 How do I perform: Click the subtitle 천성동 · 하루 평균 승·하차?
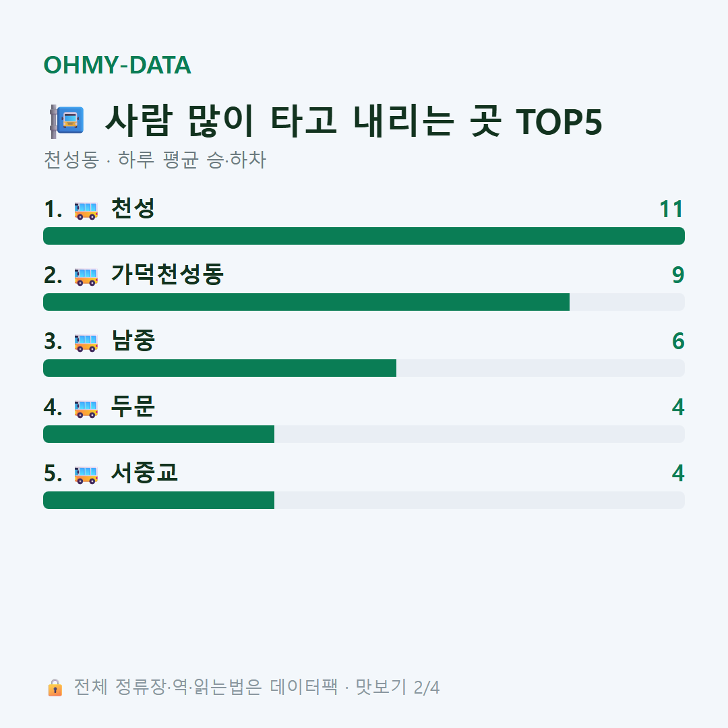point(154,160)
